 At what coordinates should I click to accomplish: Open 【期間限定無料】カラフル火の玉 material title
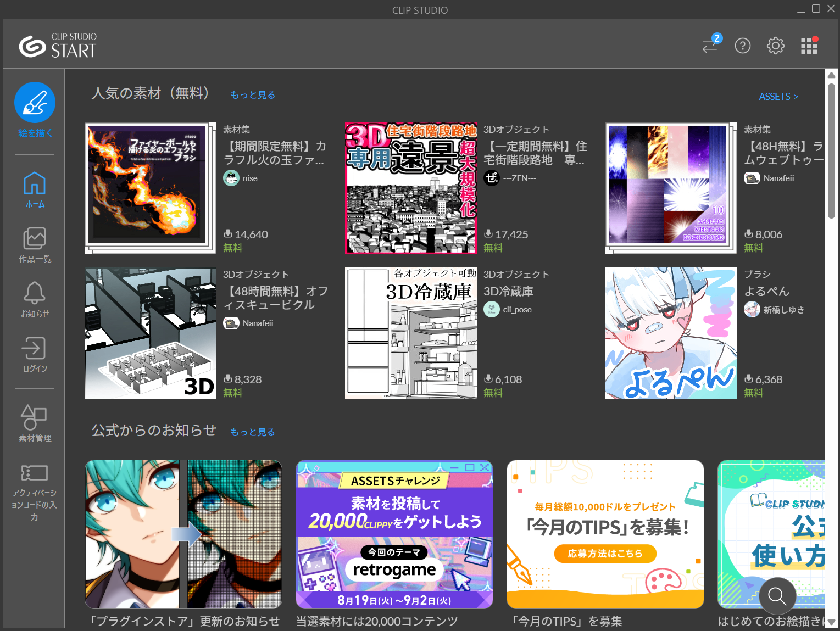pyautogui.click(x=275, y=153)
